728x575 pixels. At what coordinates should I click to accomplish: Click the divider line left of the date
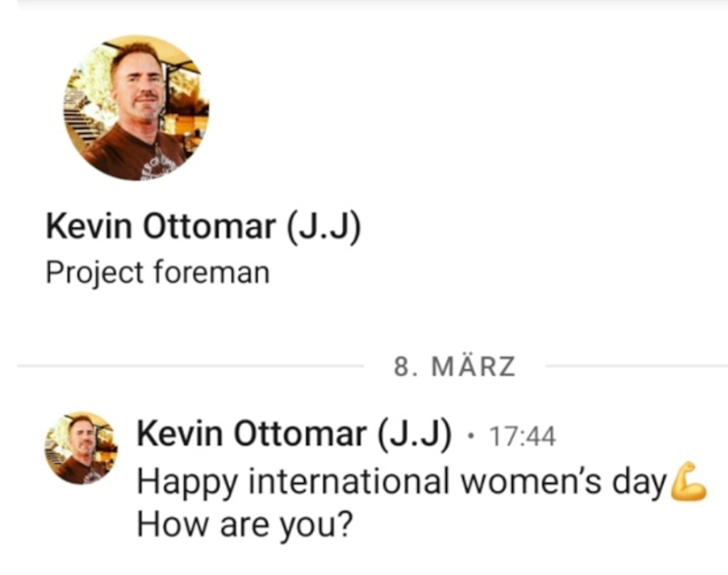pyautogui.click(x=190, y=366)
